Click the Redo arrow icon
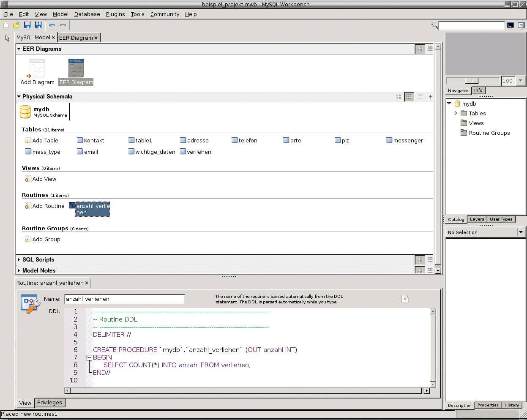Screen dimensions: 527x420 tap(63, 25)
